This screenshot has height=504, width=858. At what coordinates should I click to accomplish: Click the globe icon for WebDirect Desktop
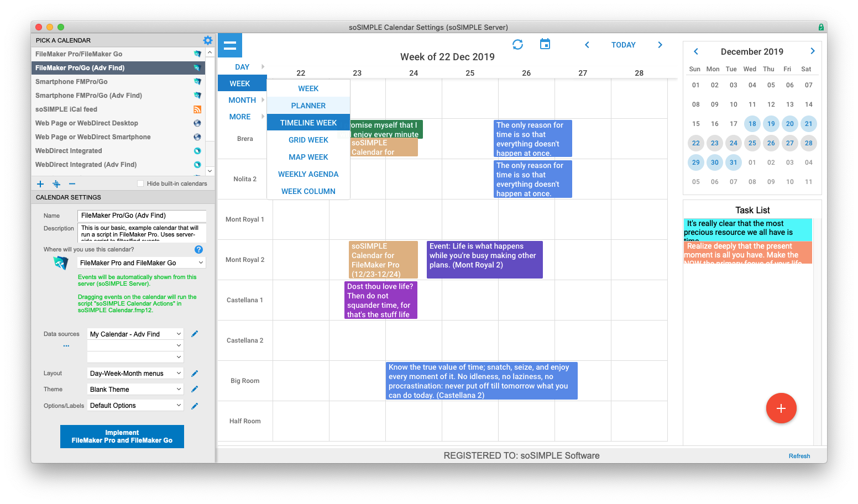tap(197, 123)
